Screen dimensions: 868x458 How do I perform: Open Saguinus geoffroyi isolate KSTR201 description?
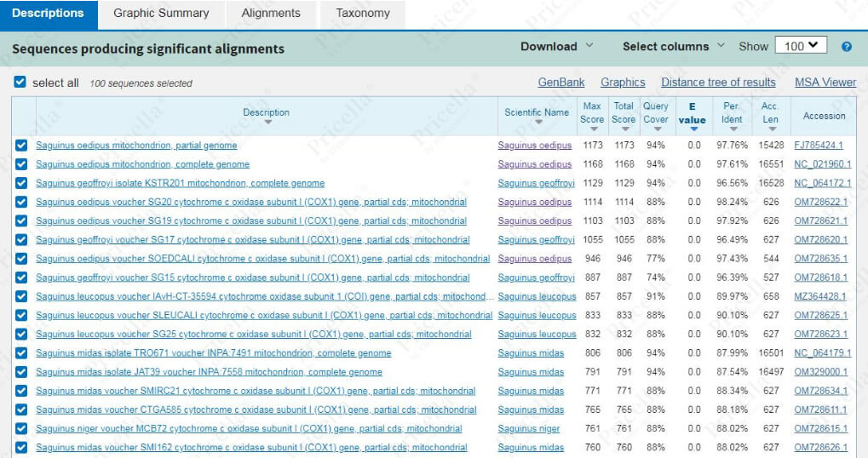181,183
